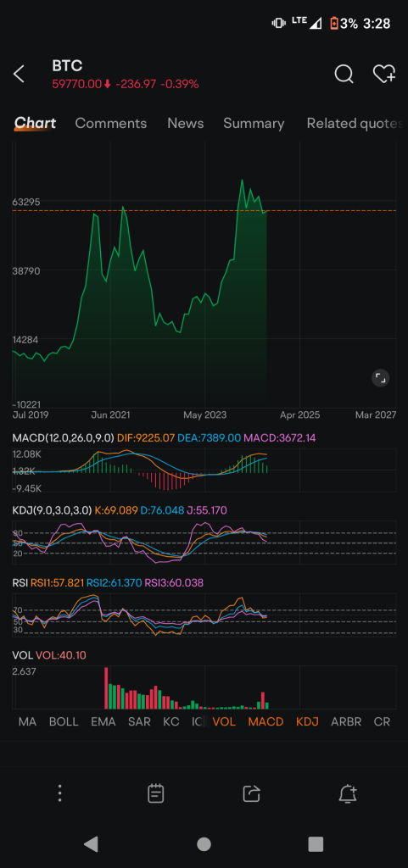
Task: Tap the 63295 price axis label
Action: pos(26,202)
